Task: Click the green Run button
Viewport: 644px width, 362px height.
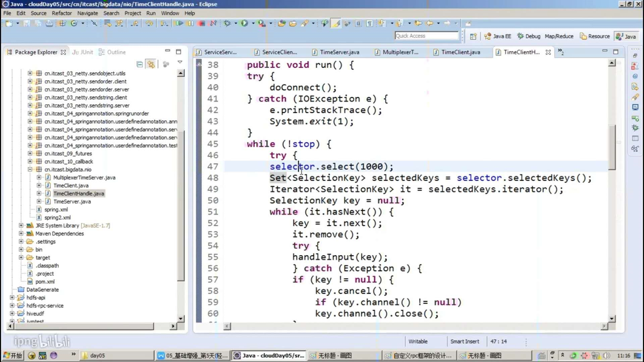Action: [245, 23]
